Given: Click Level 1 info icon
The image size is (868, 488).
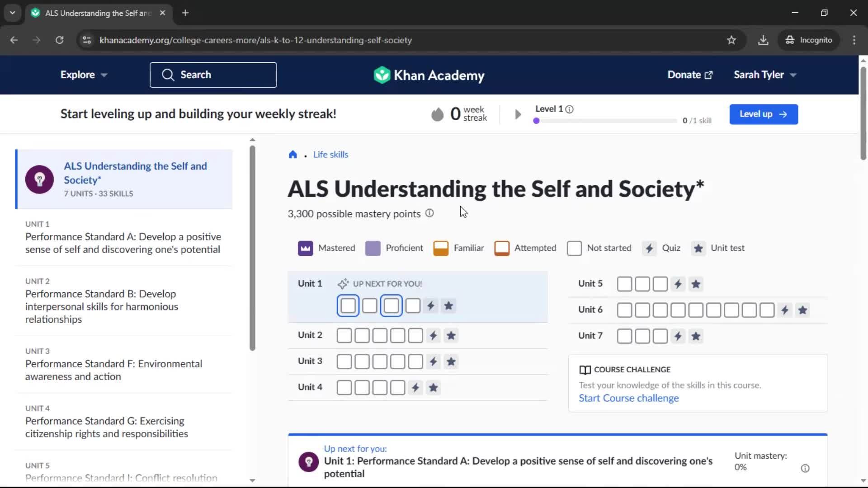Looking at the screenshot, I should click(x=570, y=109).
